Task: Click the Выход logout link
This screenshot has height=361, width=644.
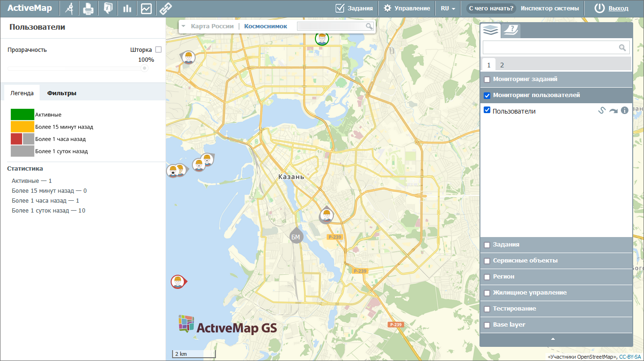Action: 618,8
